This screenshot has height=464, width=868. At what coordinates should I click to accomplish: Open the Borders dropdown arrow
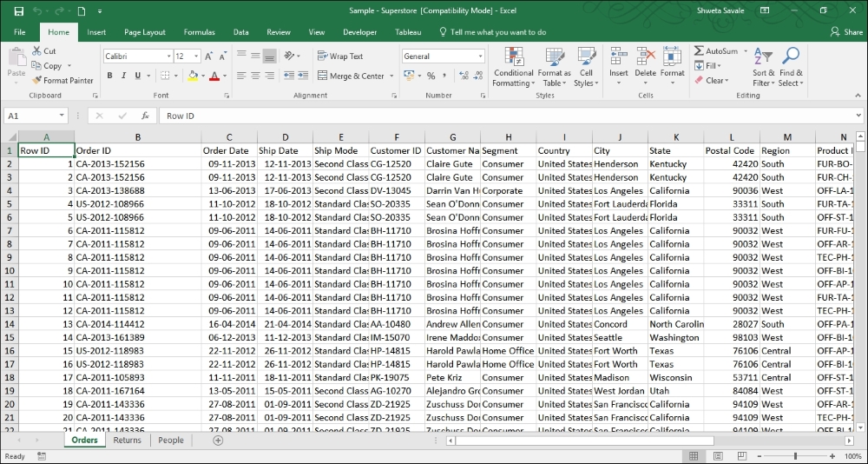pos(176,76)
